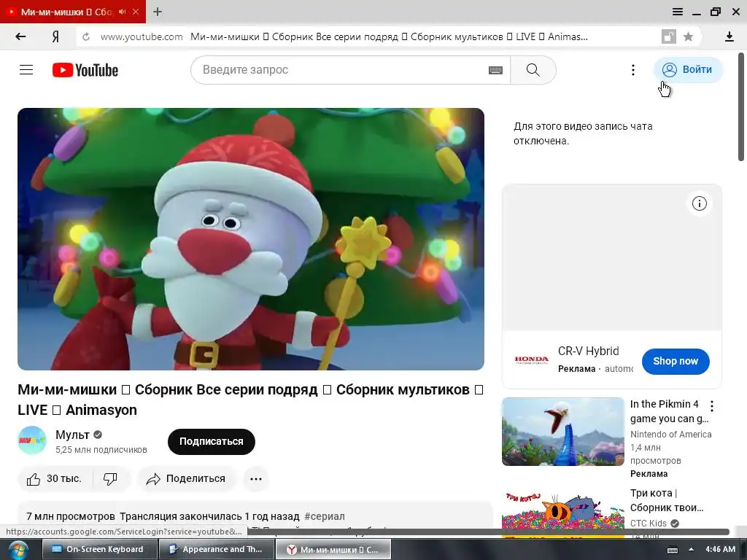The width and height of the screenshot is (747, 560).
Task: Click the magnifier search button
Action: 533,70
